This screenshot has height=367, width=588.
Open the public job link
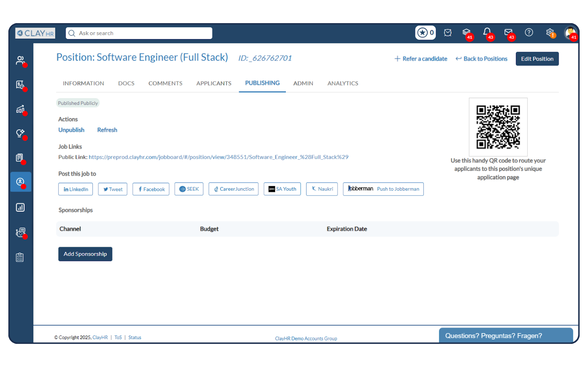pyautogui.click(x=218, y=157)
